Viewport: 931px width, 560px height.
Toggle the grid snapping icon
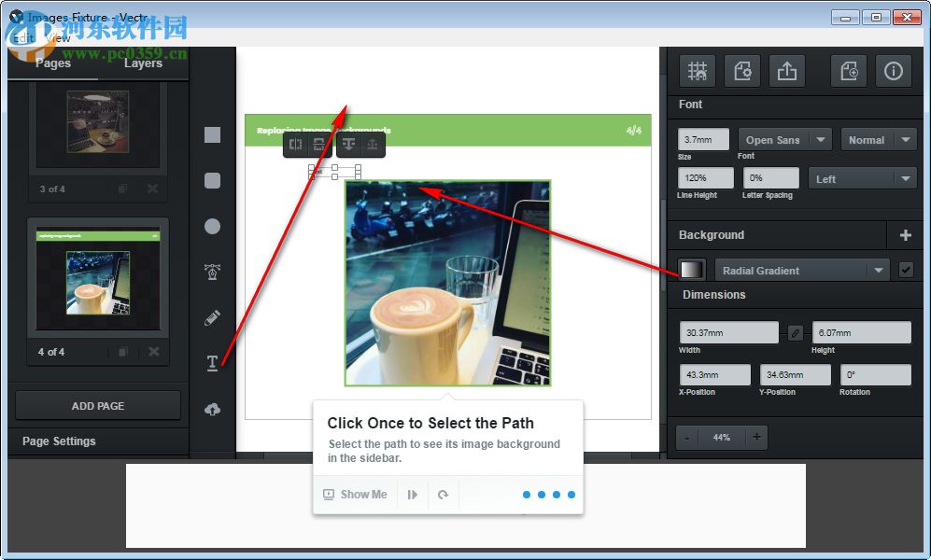pos(697,71)
